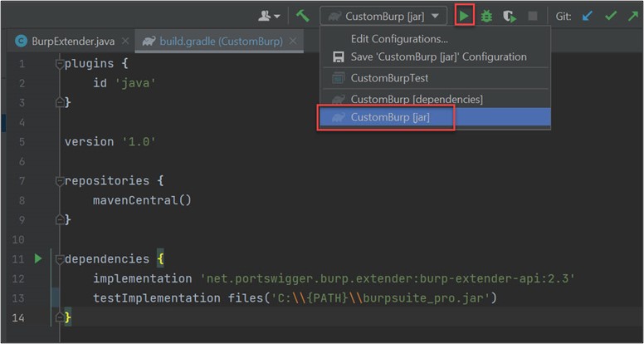This screenshot has width=644, height=344.
Task: Select CustomBurpTest run configuration
Action: pyautogui.click(x=389, y=78)
